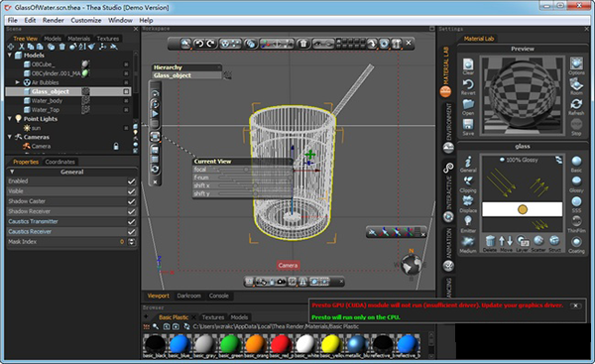Open the Displace material settings icon

pyautogui.click(x=468, y=200)
